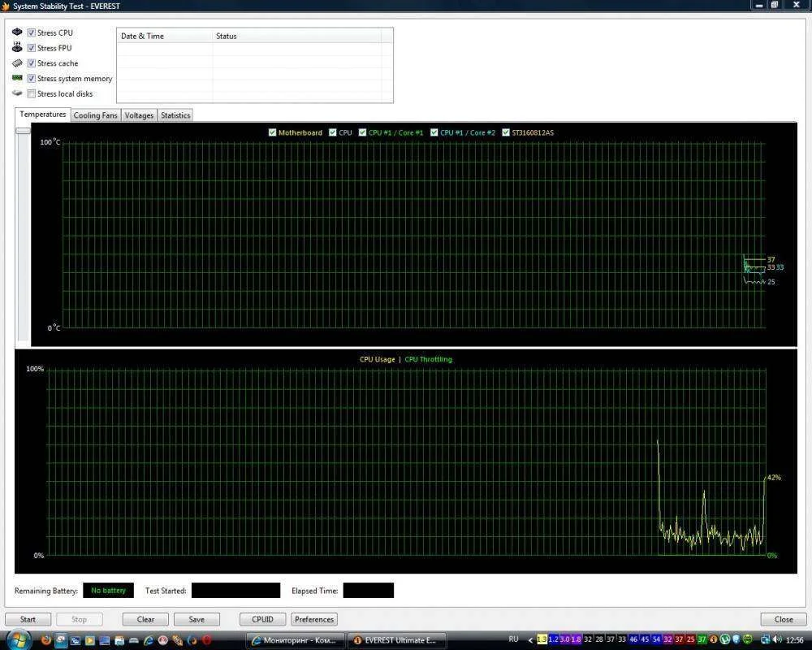Click the Stop button

pyautogui.click(x=80, y=619)
